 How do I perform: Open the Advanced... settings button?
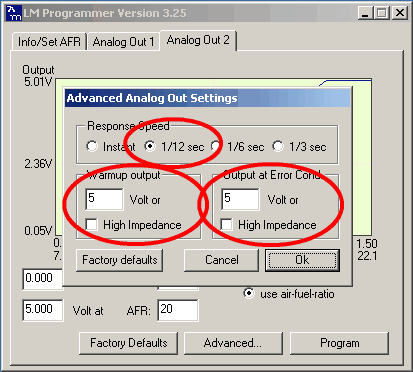[x=233, y=343]
